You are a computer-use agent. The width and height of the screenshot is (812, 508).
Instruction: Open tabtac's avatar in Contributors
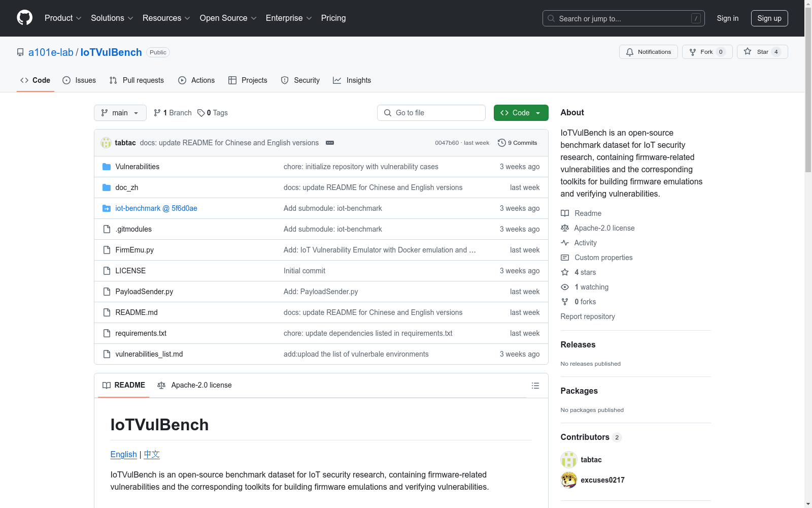(569, 460)
